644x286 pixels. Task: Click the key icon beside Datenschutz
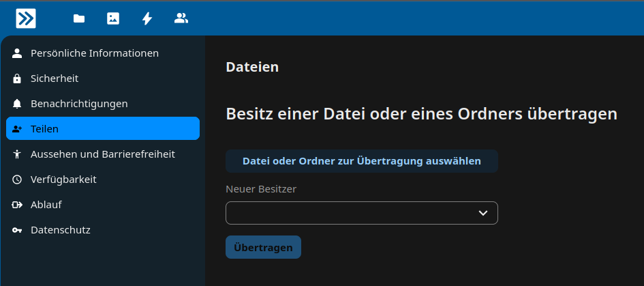pos(18,230)
